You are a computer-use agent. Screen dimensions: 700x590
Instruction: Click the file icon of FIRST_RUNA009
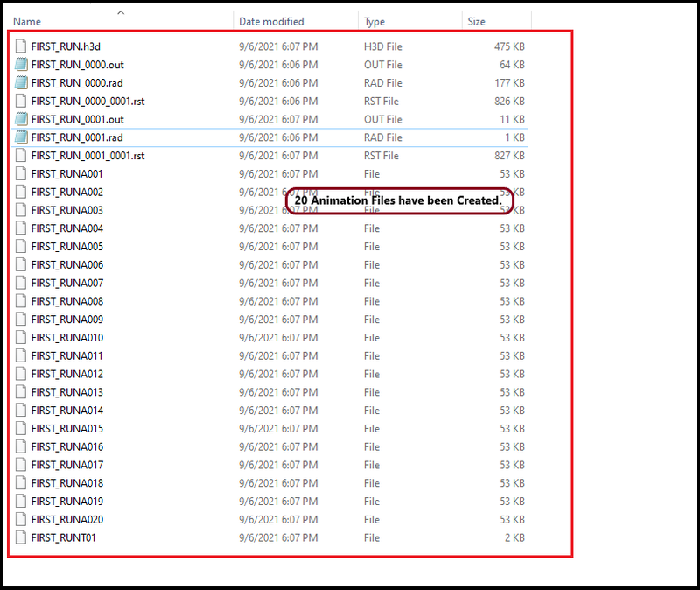(x=21, y=320)
